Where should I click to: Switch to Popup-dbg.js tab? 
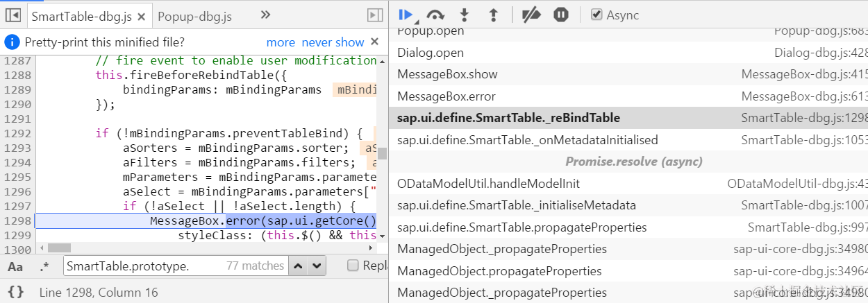194,15
